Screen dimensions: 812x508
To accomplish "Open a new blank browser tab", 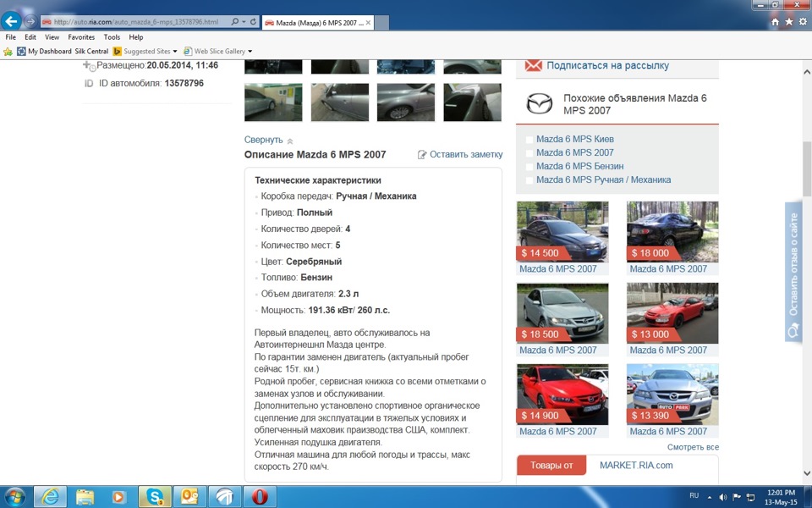I will [381, 23].
